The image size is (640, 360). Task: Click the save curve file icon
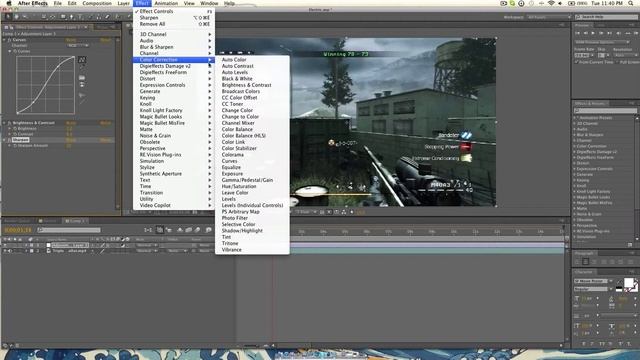82,84
